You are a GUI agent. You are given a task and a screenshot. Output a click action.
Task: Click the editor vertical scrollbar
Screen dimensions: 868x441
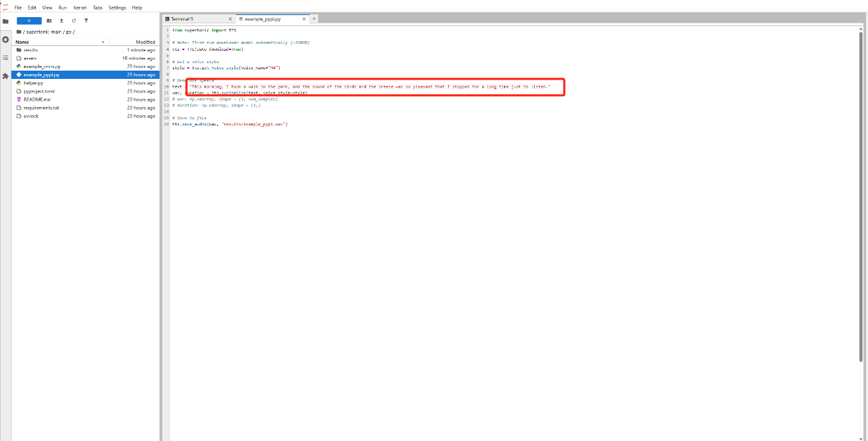coord(861,195)
